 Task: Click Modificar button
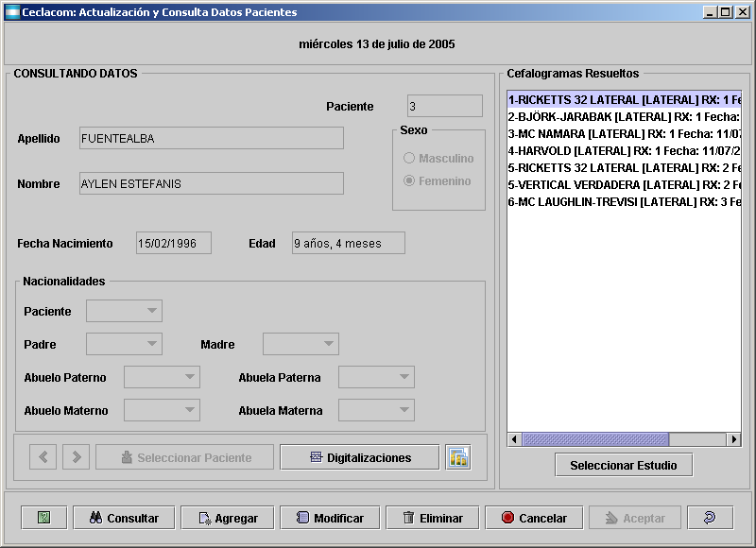[330, 518]
